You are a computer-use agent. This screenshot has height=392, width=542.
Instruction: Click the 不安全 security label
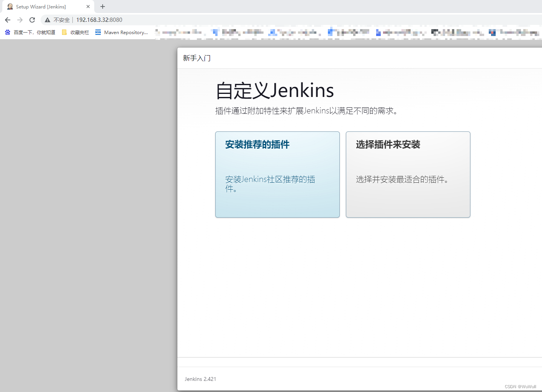(62, 20)
